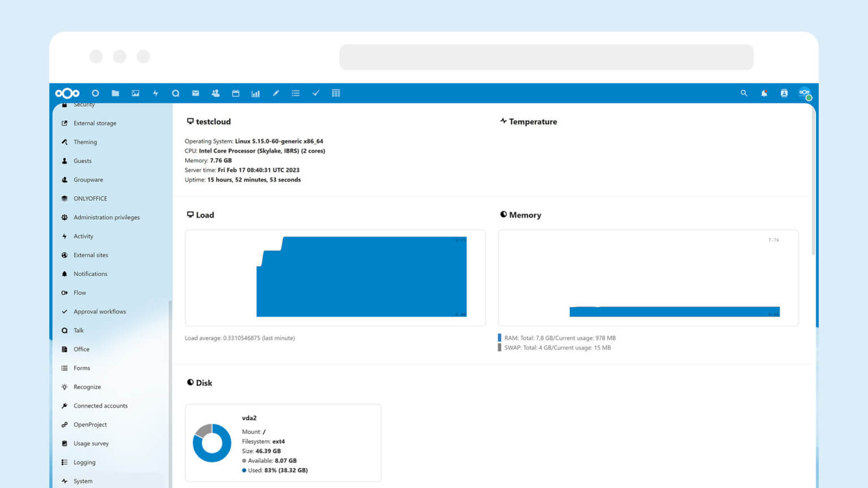Open the Theming settings page
Screen dimensions: 868x488
pyautogui.click(x=85, y=142)
